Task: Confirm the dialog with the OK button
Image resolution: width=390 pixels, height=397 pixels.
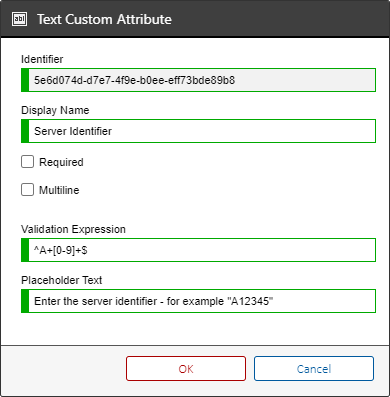Action: click(x=186, y=369)
